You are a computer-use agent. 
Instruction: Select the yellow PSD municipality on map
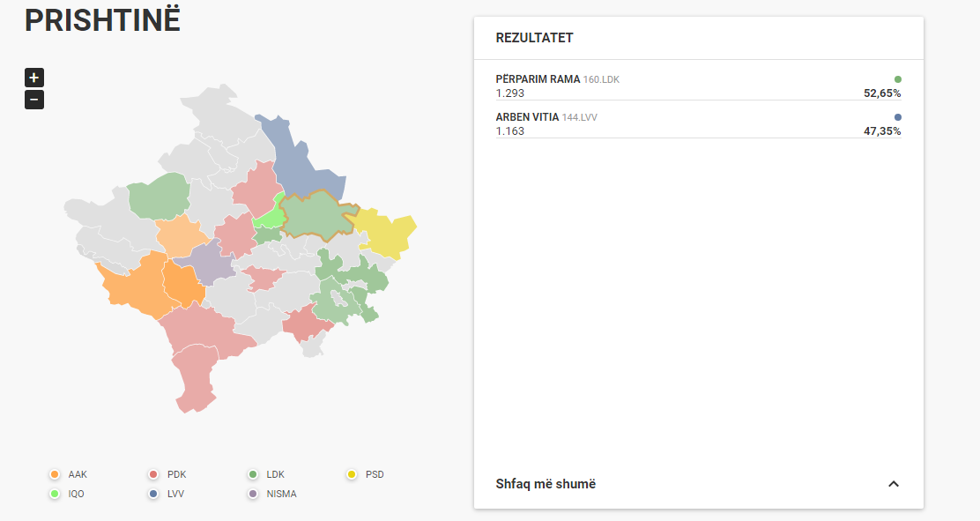tap(384, 233)
